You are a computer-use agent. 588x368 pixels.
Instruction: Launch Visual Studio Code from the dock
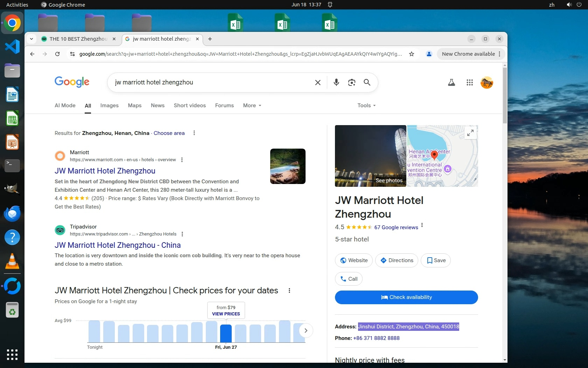pos(12,47)
